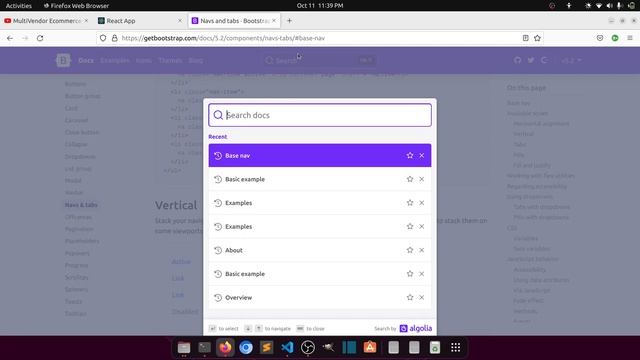Remove About from search history
640x360 pixels.
(x=422, y=250)
